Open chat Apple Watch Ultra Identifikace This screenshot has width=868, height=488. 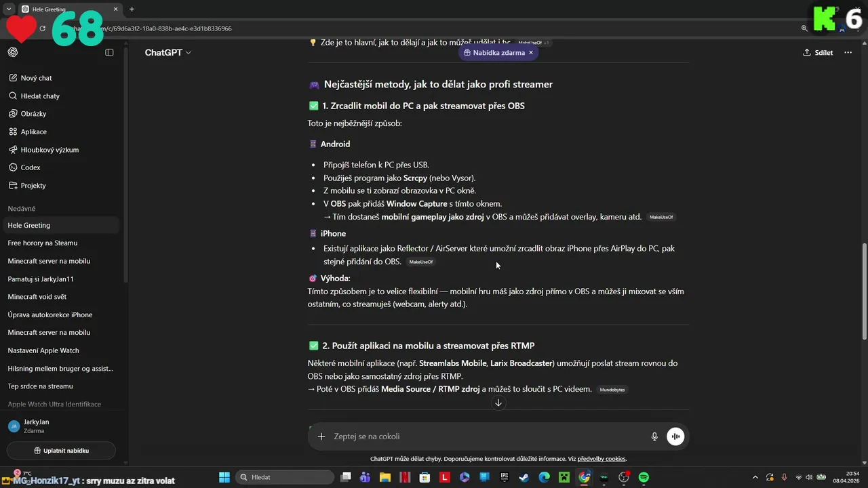(x=61, y=404)
